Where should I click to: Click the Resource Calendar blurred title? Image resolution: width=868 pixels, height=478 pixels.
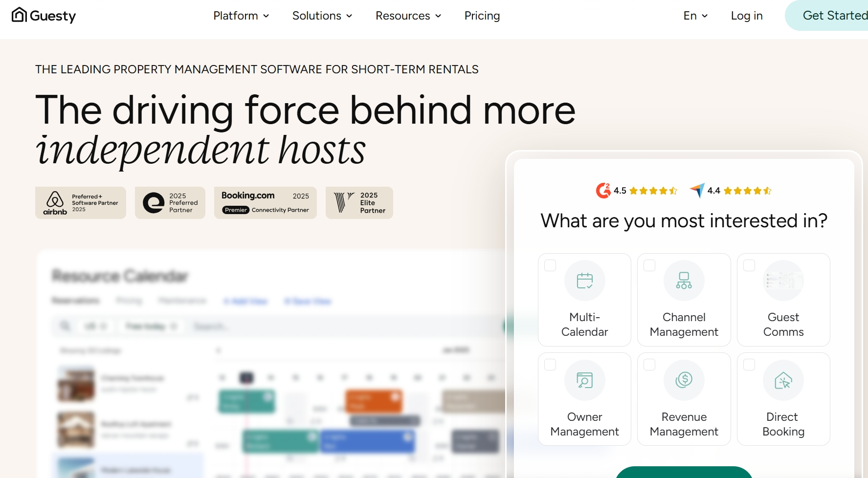[120, 276]
